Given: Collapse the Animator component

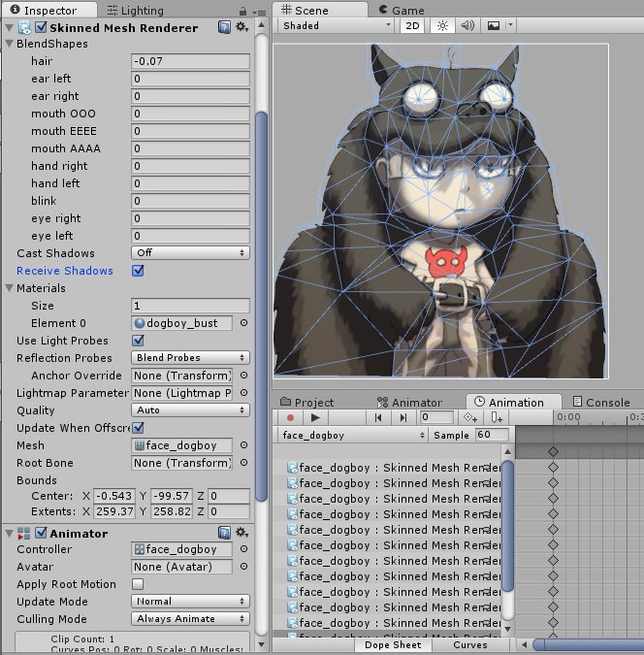Looking at the screenshot, I should tap(9, 534).
